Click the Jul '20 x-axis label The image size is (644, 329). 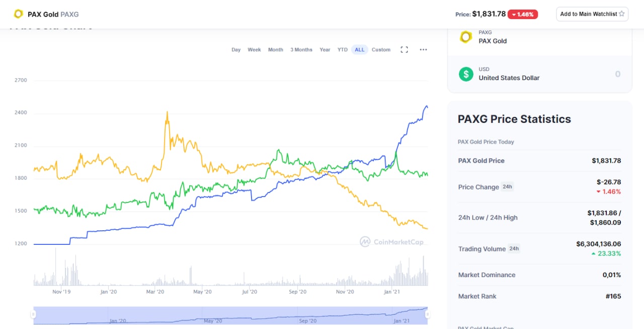(x=250, y=292)
